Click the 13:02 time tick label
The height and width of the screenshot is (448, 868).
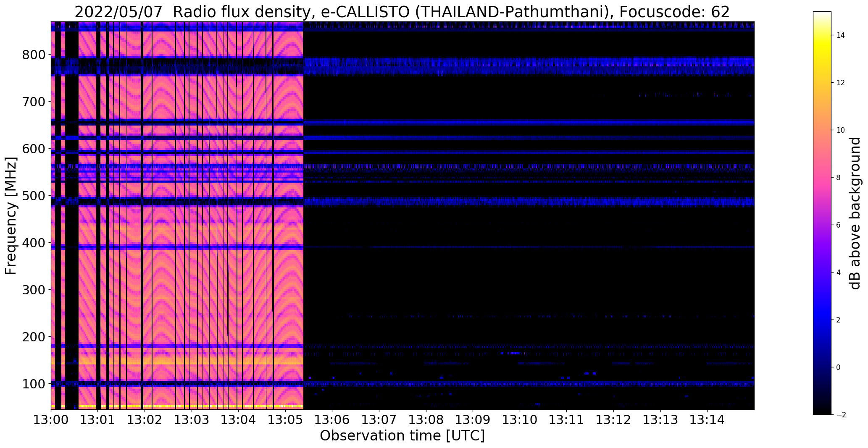145,419
